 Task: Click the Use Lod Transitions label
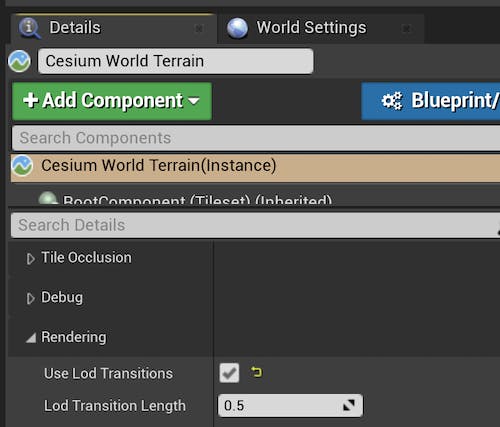click(108, 373)
